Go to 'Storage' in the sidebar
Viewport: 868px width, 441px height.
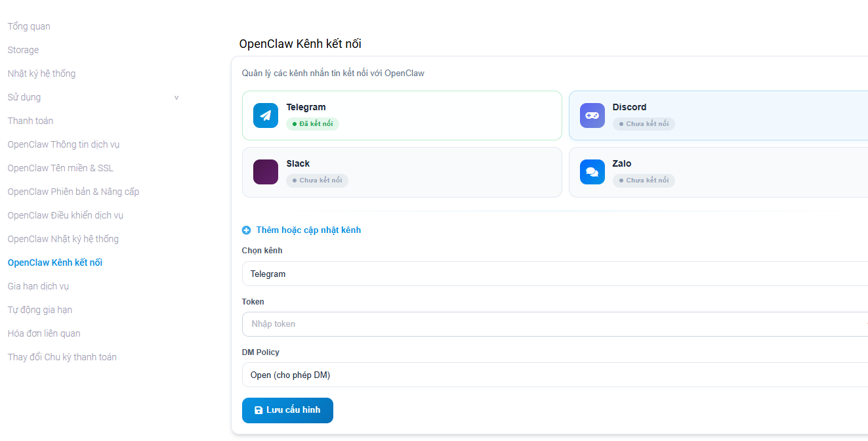coord(23,49)
